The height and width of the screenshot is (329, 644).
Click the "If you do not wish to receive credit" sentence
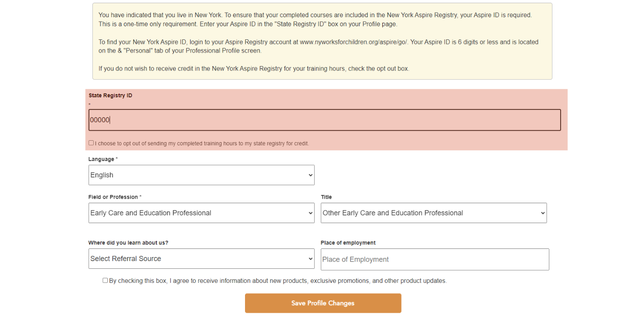(254, 69)
